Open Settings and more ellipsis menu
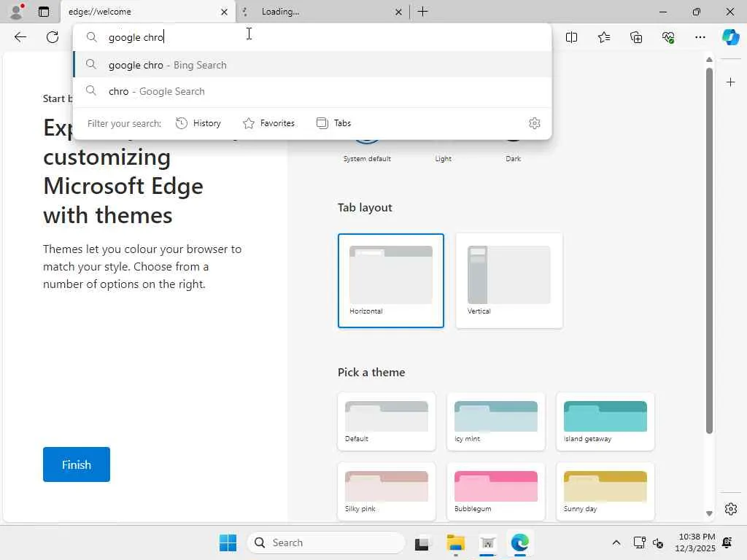 (700, 37)
